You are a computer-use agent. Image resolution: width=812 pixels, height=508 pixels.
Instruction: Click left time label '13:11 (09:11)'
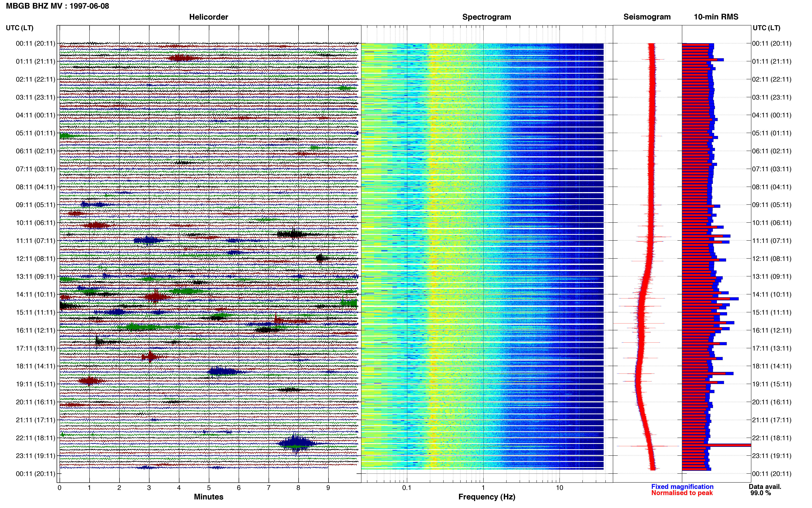click(36, 277)
